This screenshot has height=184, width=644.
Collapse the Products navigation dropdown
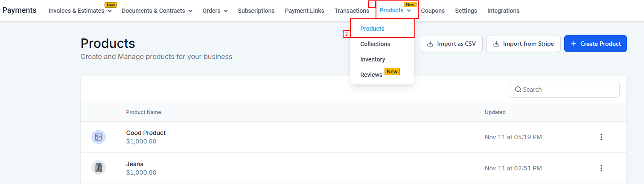[x=409, y=11]
